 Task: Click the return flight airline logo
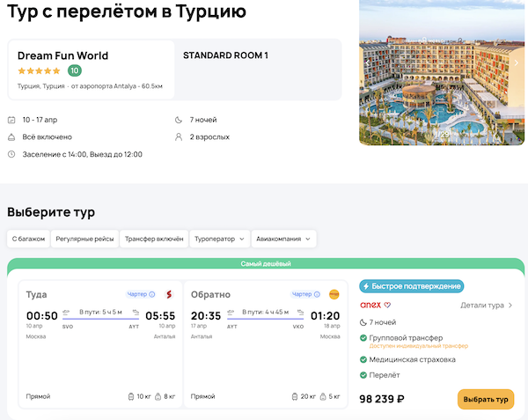pos(334,294)
